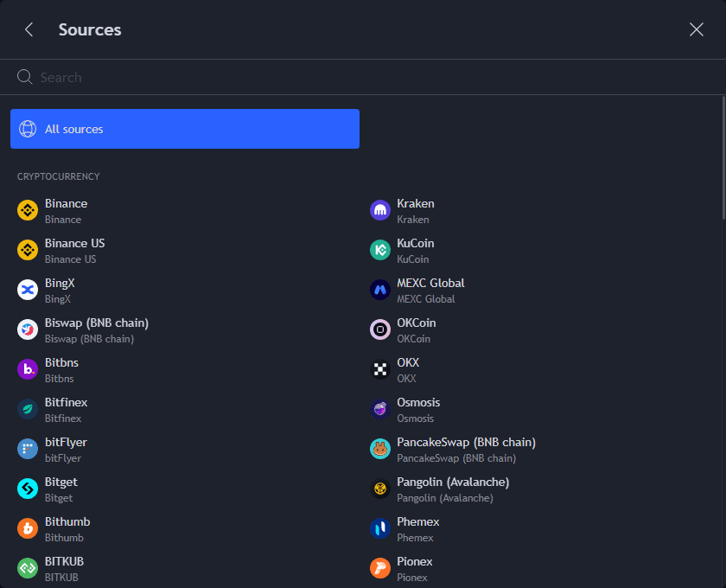Choose the Phemex source entry
This screenshot has height=588, width=726.
[x=417, y=528]
